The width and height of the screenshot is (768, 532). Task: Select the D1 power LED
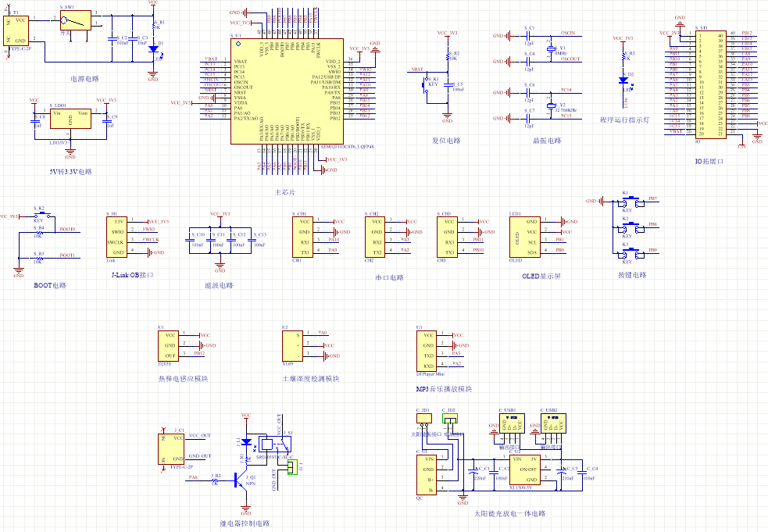coord(153,48)
